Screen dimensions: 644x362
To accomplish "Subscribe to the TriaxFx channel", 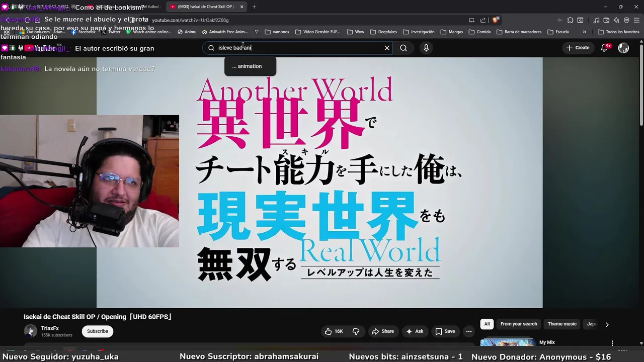I will tap(98, 331).
